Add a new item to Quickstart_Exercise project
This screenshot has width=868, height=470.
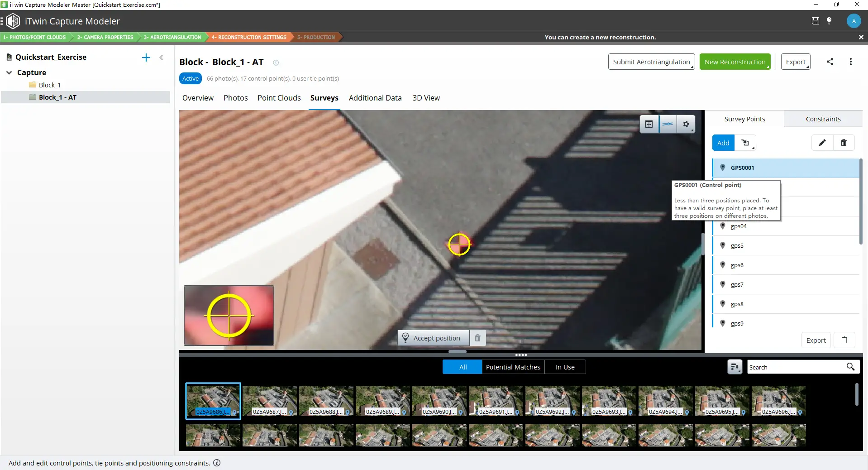point(146,58)
